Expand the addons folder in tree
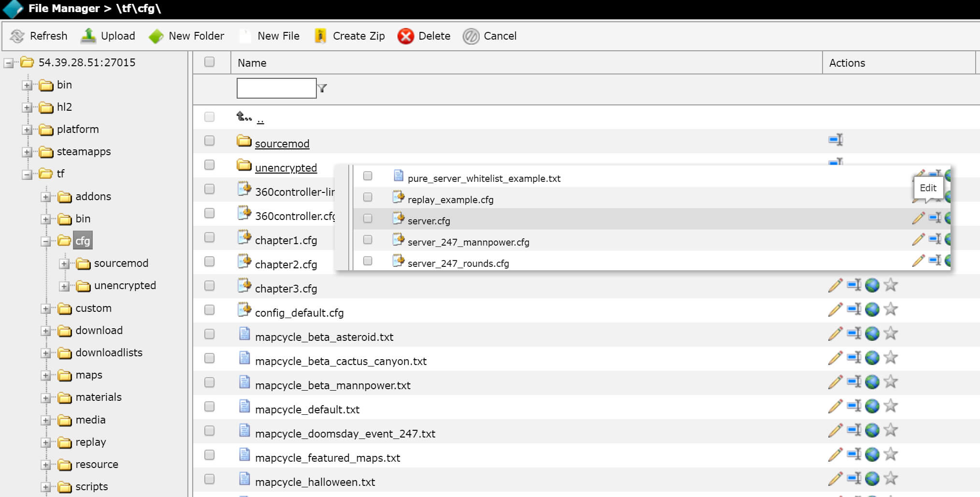The height and width of the screenshot is (497, 980). tap(46, 197)
